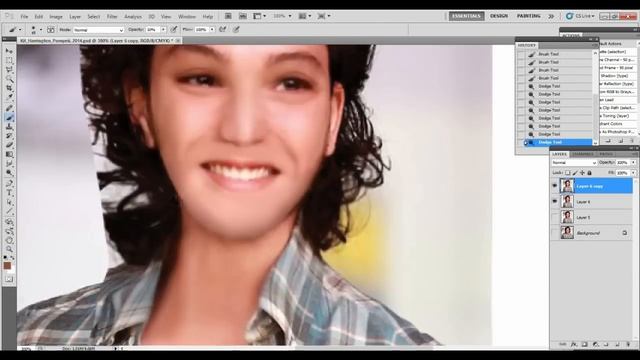Select the Spot Healing Brush tool

click(9, 108)
